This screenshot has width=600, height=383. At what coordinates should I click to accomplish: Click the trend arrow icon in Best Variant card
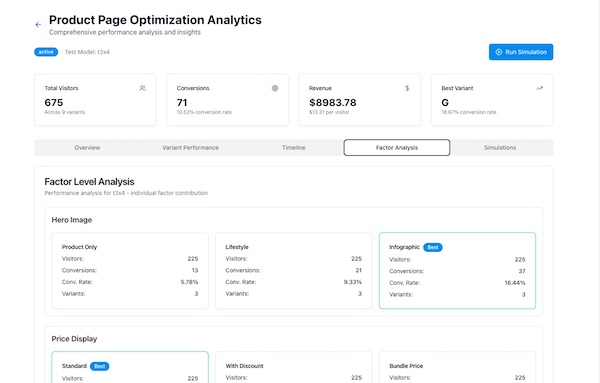pos(540,88)
